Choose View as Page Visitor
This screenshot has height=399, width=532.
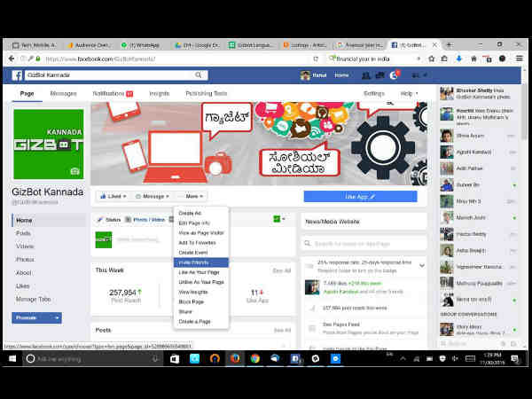(x=201, y=232)
